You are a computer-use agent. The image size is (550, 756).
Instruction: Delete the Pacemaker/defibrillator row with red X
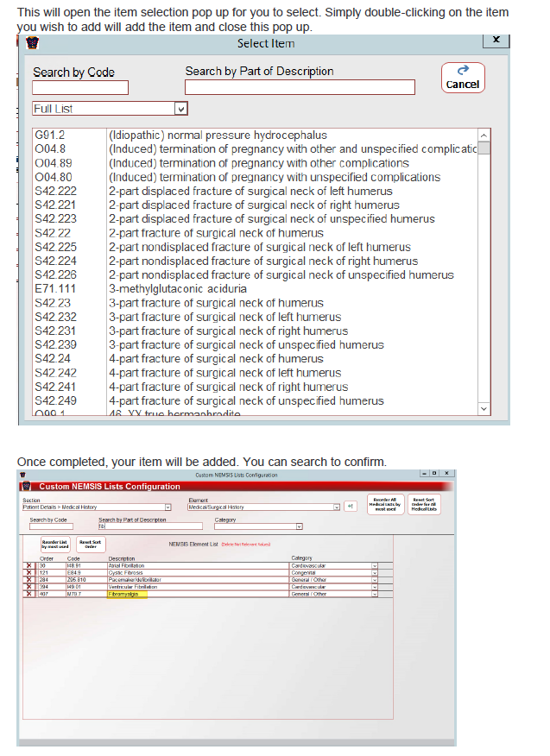click(29, 580)
